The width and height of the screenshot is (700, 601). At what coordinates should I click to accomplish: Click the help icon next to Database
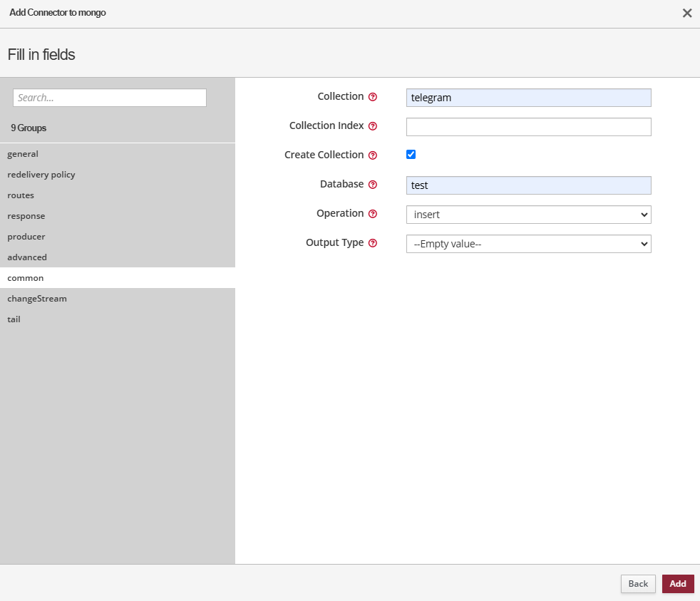point(372,185)
